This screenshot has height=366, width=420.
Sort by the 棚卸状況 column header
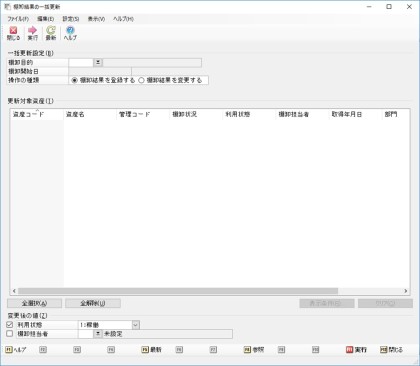pos(196,114)
